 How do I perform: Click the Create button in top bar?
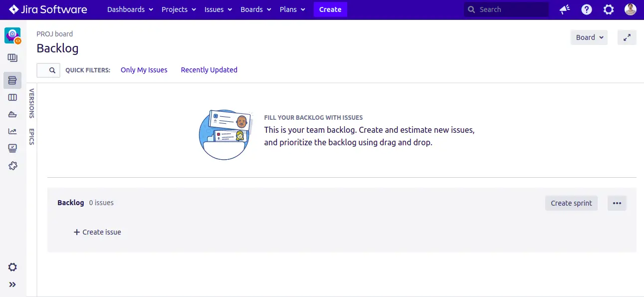[x=330, y=9]
